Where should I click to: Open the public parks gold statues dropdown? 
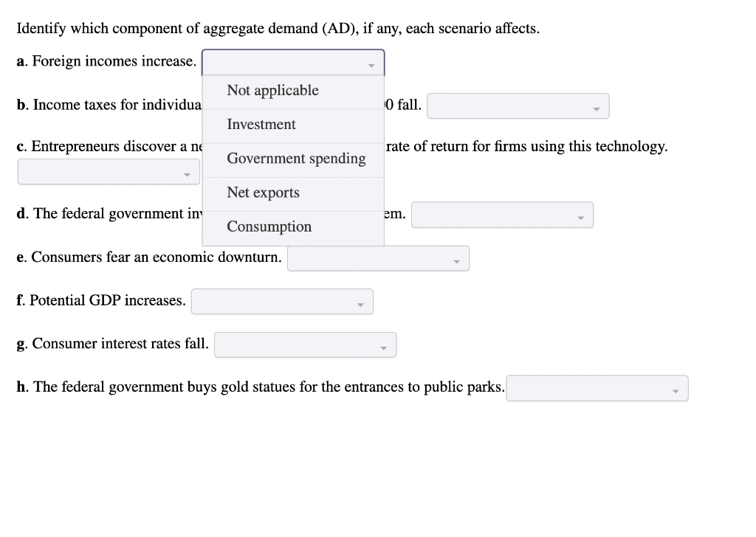[x=597, y=388]
